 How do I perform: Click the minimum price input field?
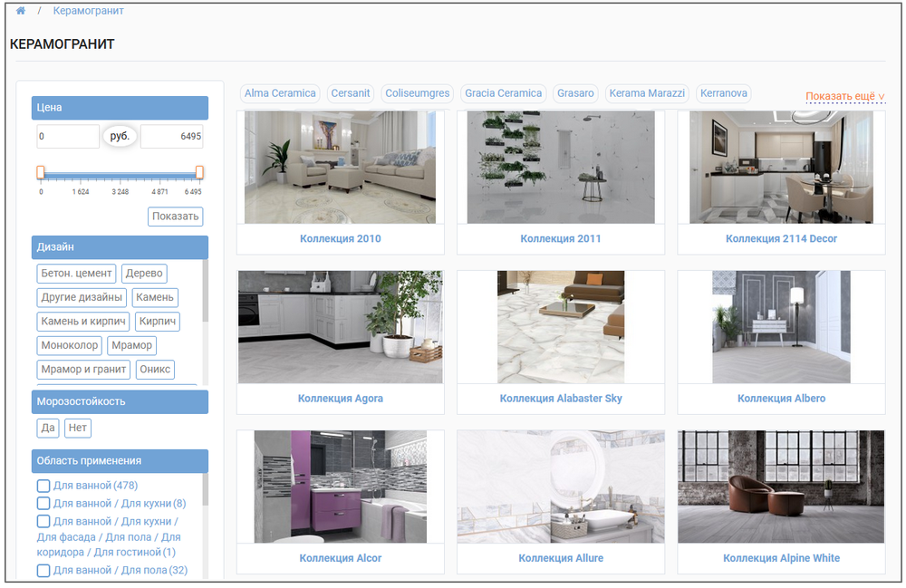pyautogui.click(x=68, y=137)
